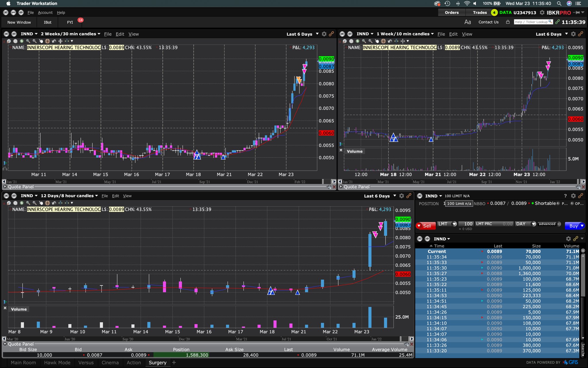
Task: Open the Account menu
Action: click(x=45, y=13)
